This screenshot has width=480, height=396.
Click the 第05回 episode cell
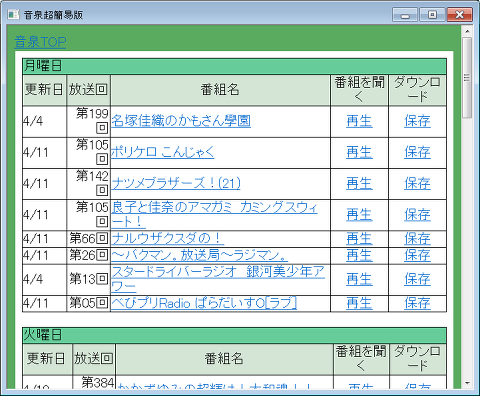coord(88,303)
